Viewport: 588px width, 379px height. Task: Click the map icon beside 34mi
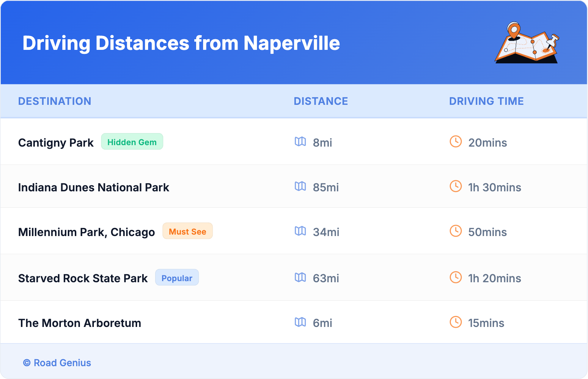tap(300, 231)
